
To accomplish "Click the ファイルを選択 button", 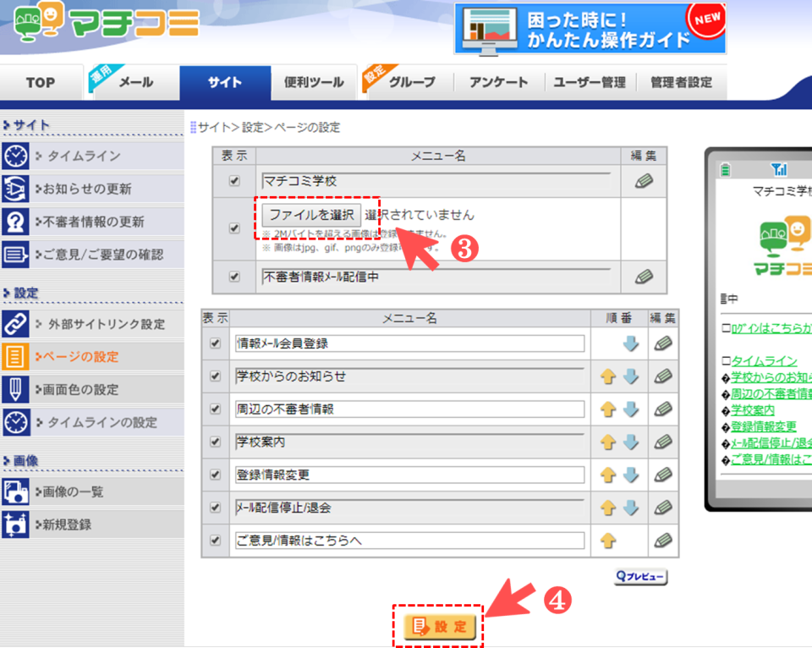I will (x=311, y=215).
